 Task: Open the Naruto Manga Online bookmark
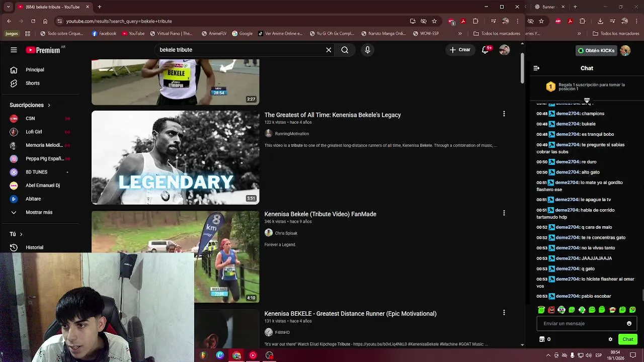(383, 34)
